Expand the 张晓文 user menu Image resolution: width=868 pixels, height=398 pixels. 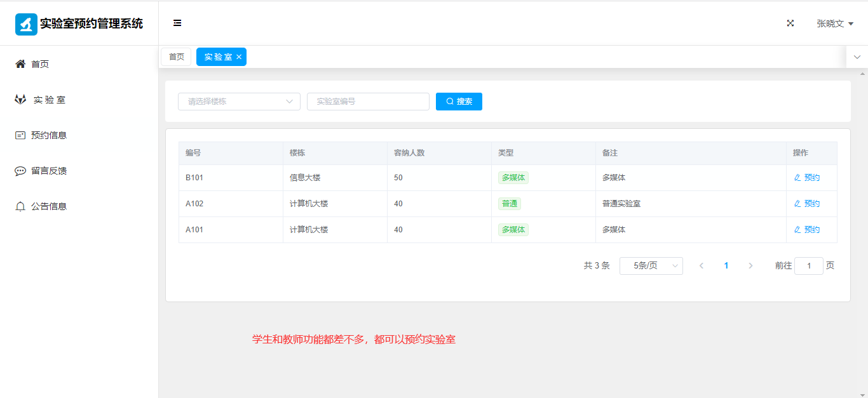[x=834, y=23]
